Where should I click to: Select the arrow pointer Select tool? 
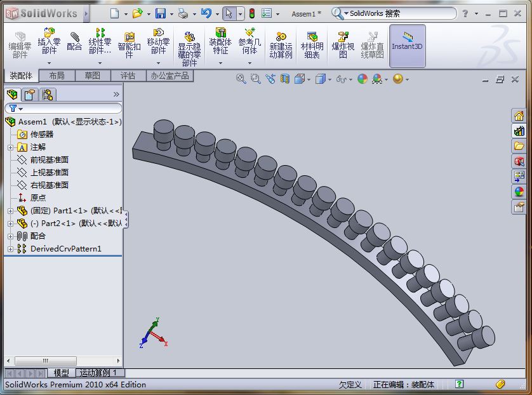click(x=229, y=13)
